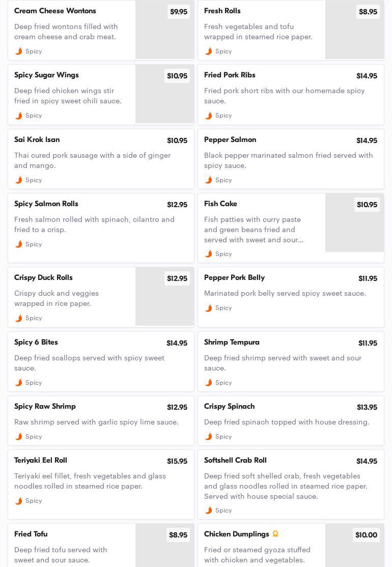Select the Crispy Duck Rolls image area

pos(164,297)
